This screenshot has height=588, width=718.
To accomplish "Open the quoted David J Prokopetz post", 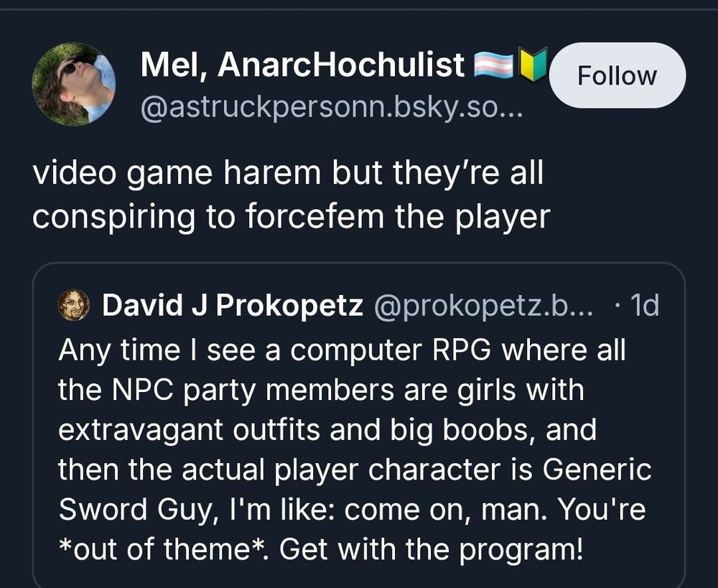I will (359, 429).
